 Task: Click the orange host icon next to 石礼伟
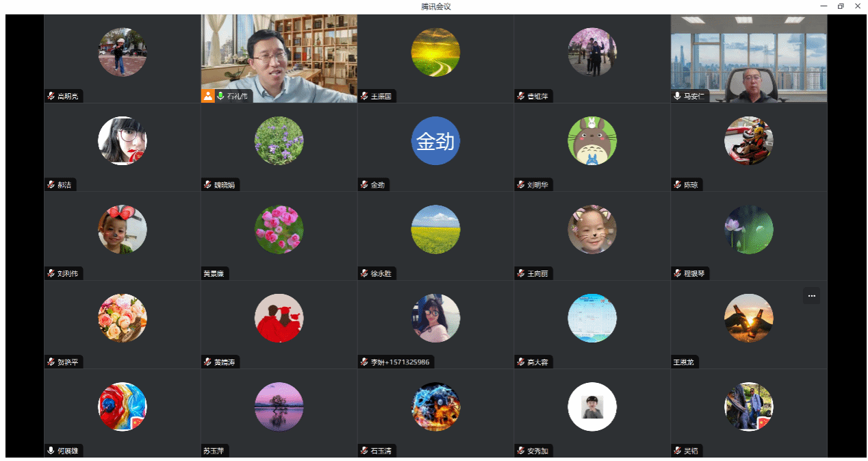click(207, 96)
